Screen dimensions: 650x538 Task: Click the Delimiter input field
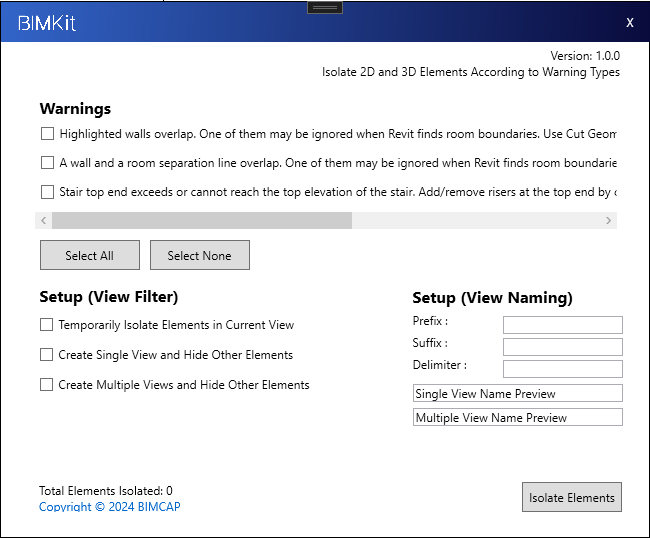(x=563, y=369)
